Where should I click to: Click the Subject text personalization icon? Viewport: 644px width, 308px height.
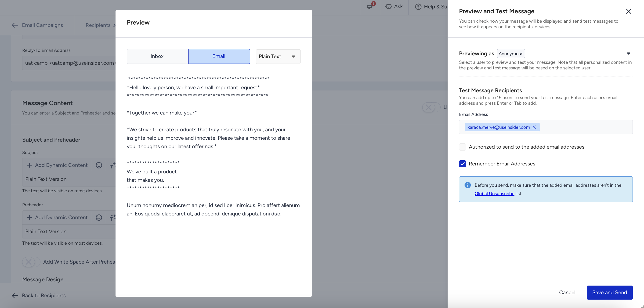click(112, 165)
